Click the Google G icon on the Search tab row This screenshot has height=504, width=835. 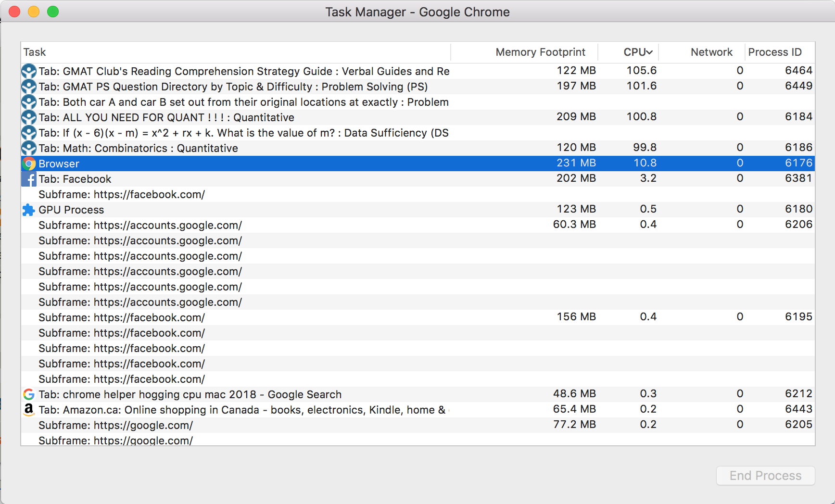click(x=29, y=394)
